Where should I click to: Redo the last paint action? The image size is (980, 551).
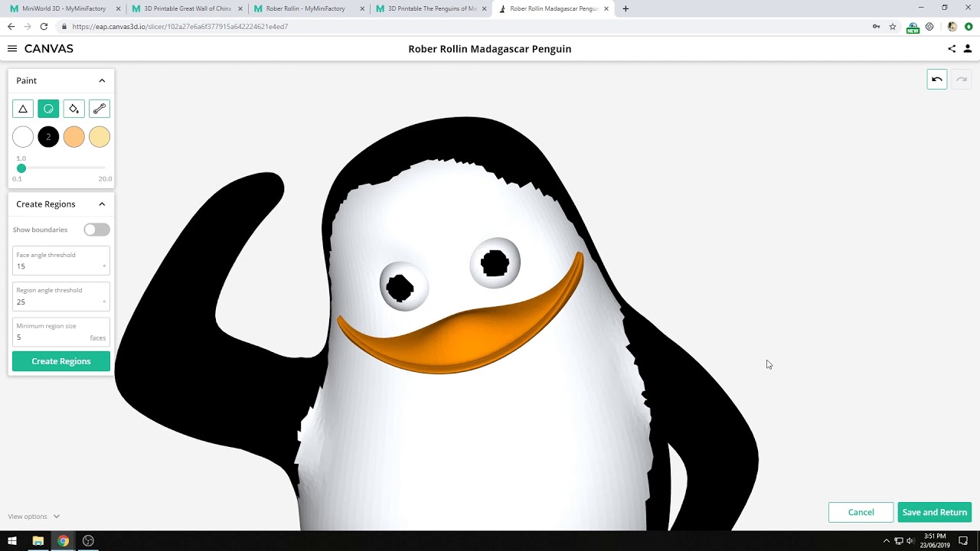pos(962,80)
